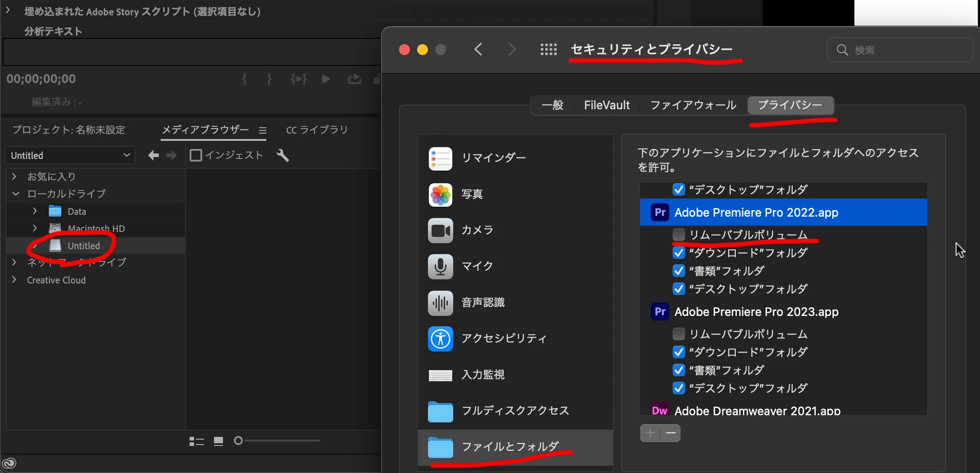Click the Reminders icon in privacy list

coord(440,158)
